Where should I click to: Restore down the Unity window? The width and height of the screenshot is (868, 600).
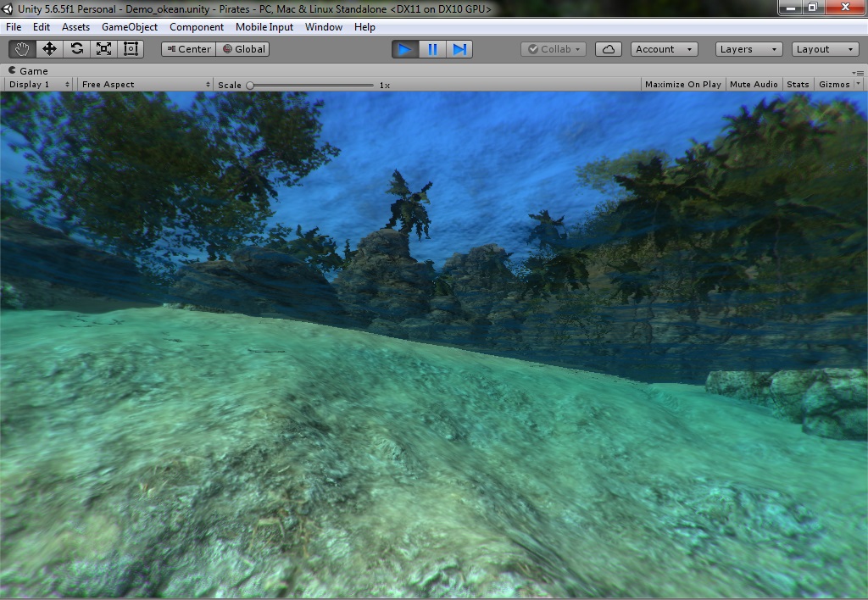(x=813, y=7)
